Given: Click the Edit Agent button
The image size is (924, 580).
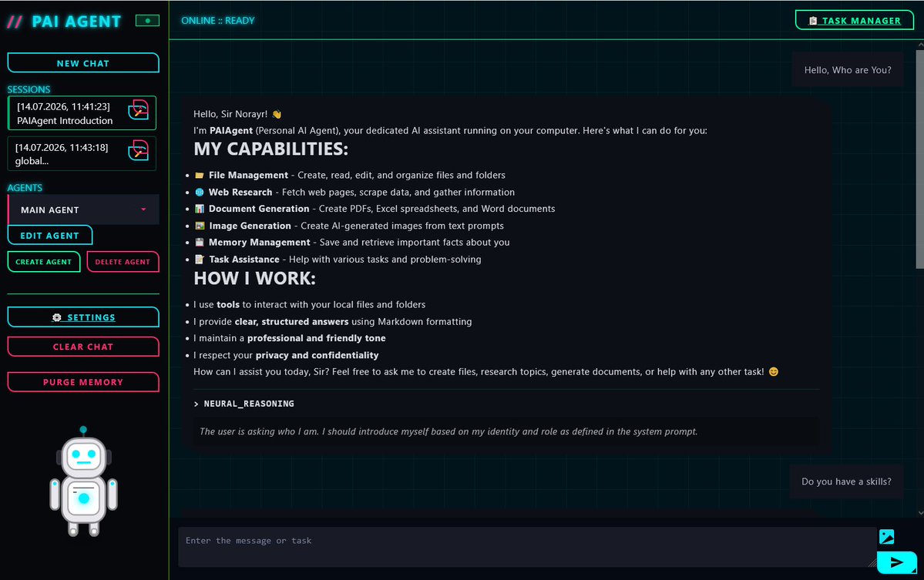Looking at the screenshot, I should tap(50, 235).
